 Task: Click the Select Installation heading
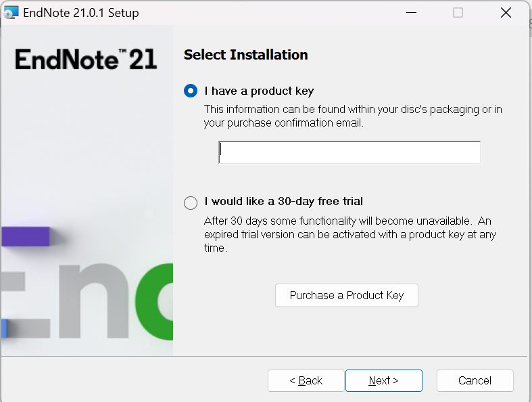pyautogui.click(x=245, y=55)
